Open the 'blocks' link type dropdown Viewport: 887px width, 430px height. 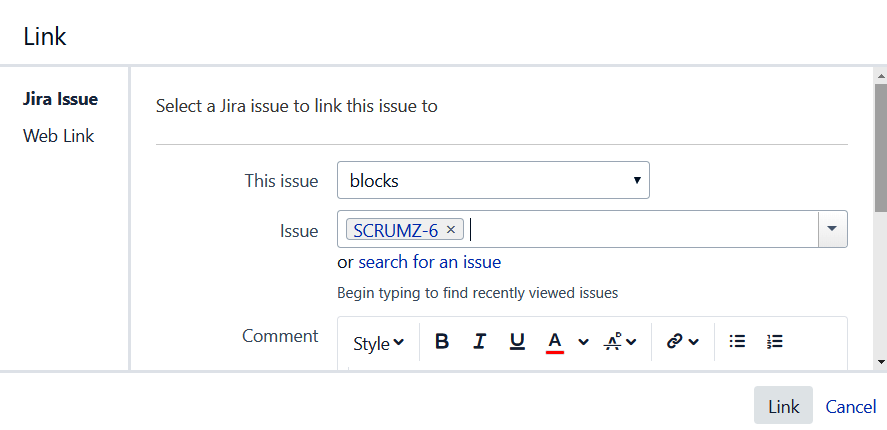(x=493, y=180)
